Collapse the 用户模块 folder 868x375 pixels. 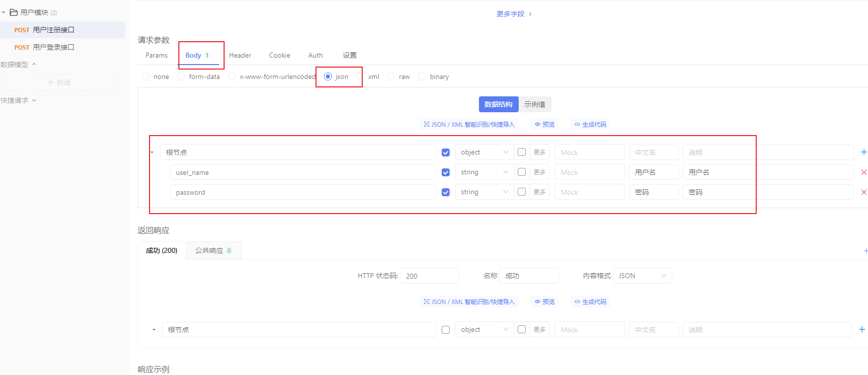[x=3, y=12]
